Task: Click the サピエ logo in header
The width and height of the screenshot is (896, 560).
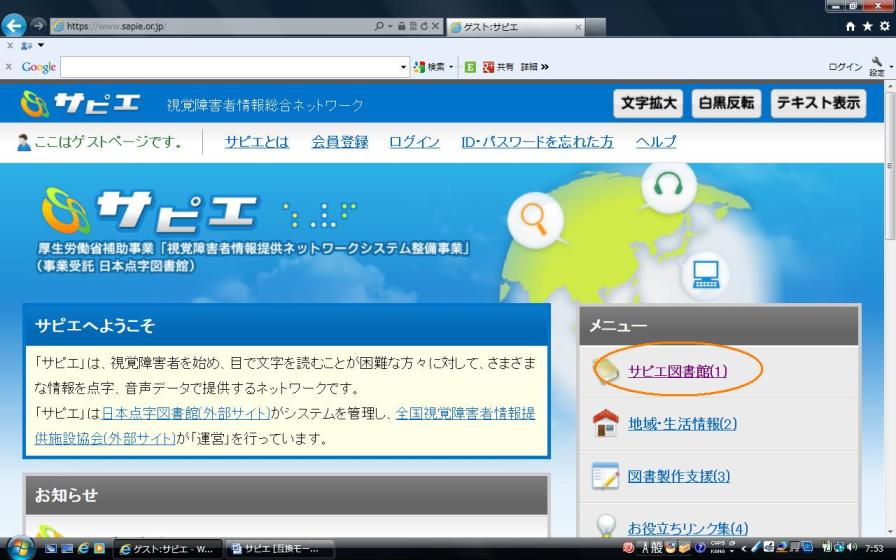Action: pyautogui.click(x=80, y=104)
